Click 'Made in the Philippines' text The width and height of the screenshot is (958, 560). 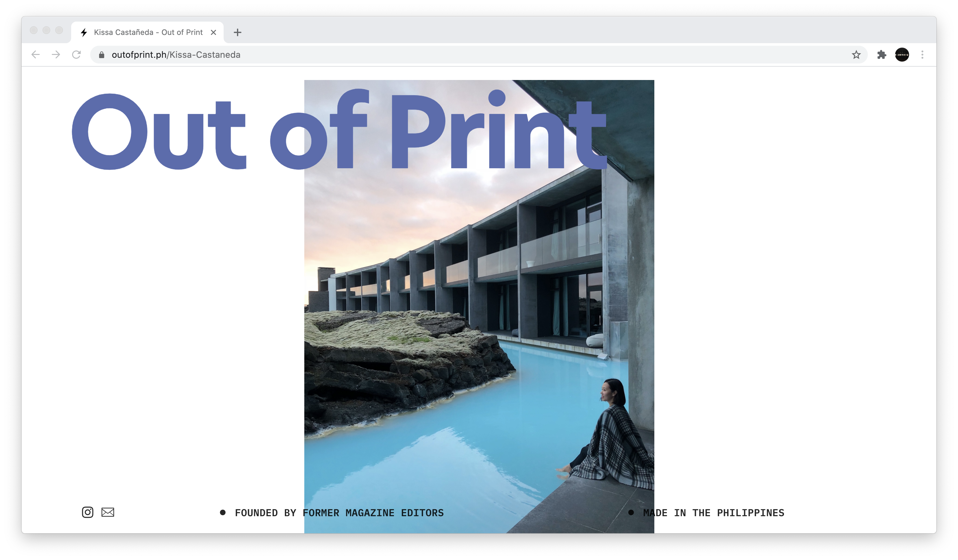click(x=713, y=513)
